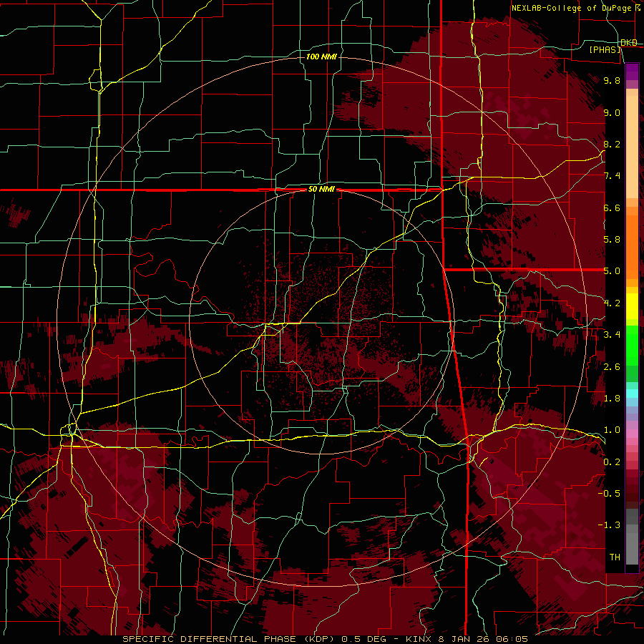Pick the yellow swatch on the color bar
Viewport: 644px width, 644px height.
(x=632, y=306)
